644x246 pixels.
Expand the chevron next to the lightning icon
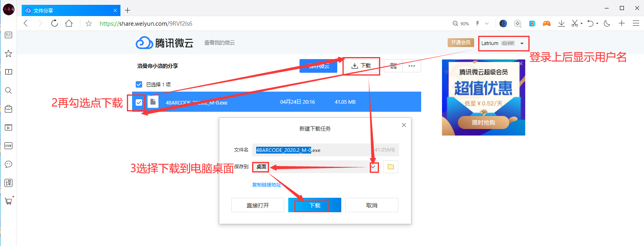(x=487, y=23)
